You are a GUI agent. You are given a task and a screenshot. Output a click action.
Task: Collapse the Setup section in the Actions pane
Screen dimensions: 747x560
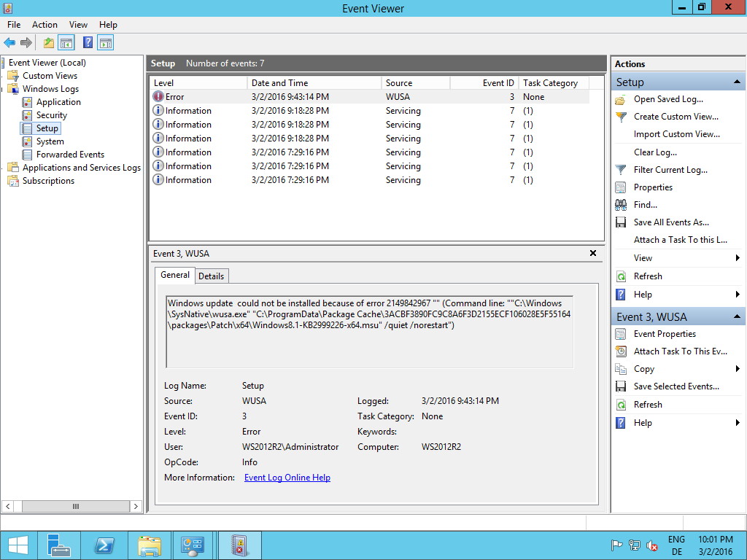(737, 82)
